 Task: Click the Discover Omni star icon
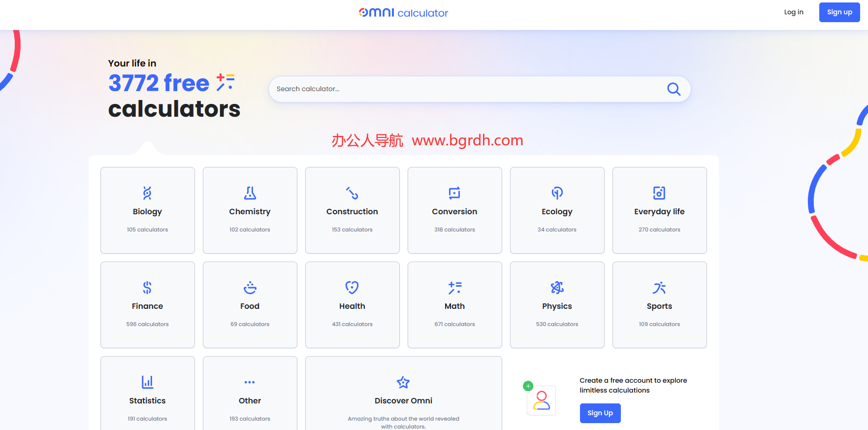pos(403,382)
